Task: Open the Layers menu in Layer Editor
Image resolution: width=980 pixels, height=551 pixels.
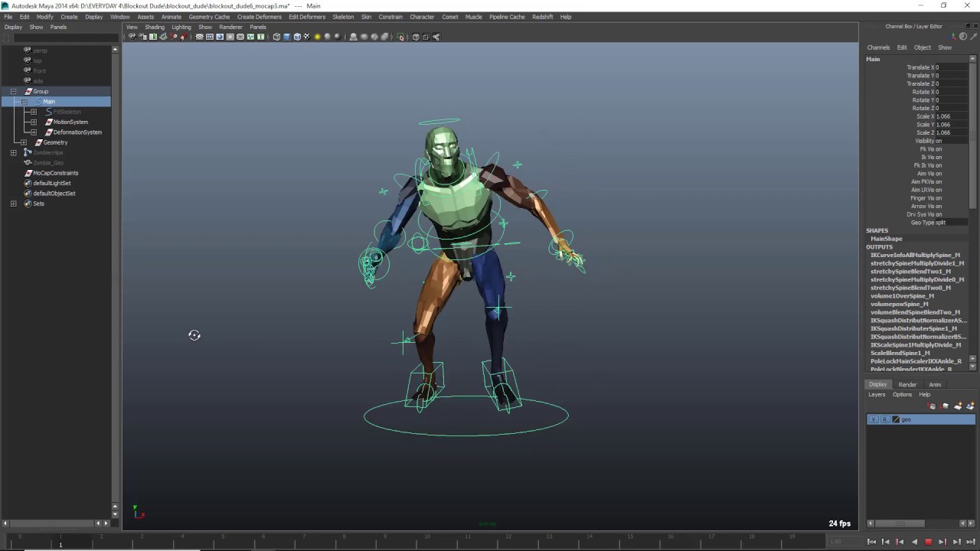Action: coord(877,395)
